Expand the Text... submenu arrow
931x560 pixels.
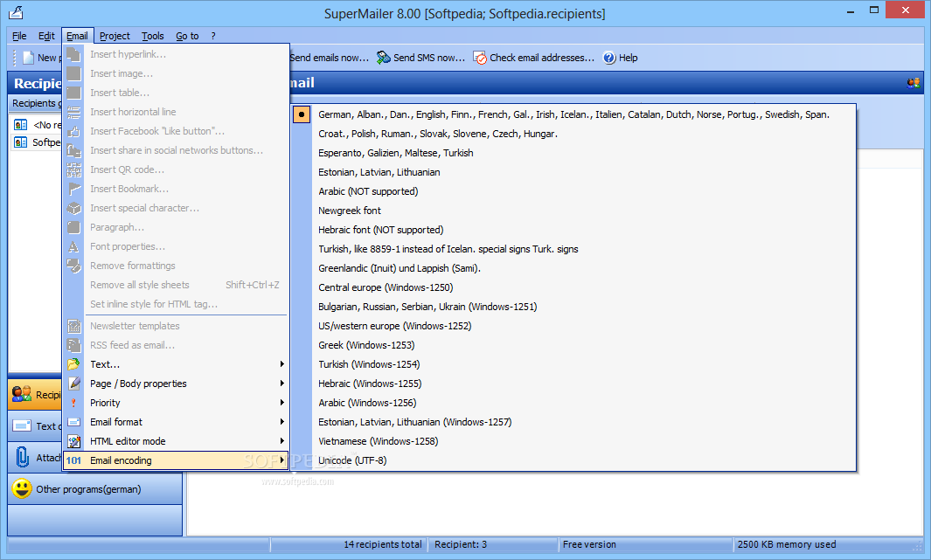(x=282, y=364)
